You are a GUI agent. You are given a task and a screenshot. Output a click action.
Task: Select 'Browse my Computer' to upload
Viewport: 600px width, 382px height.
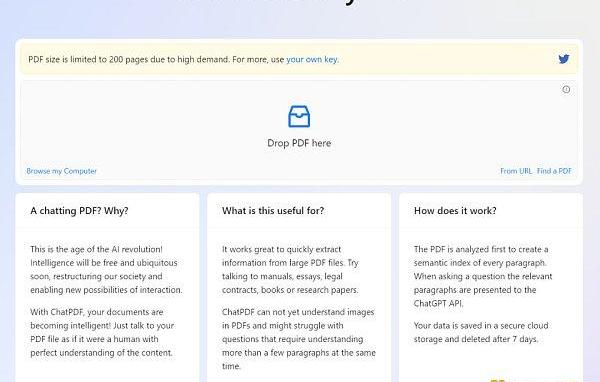tap(61, 171)
